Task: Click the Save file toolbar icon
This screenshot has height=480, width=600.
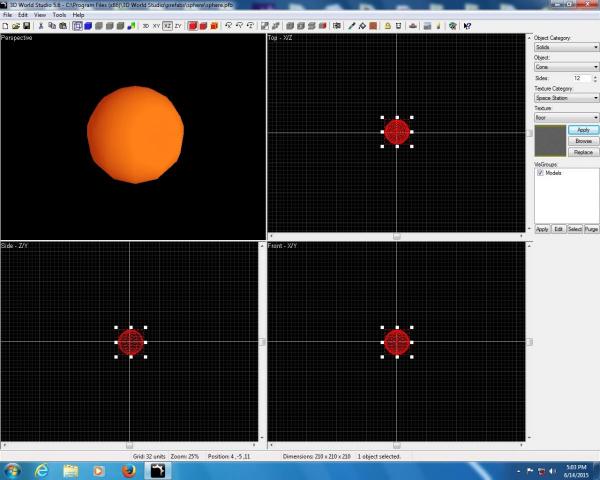Action: point(25,25)
